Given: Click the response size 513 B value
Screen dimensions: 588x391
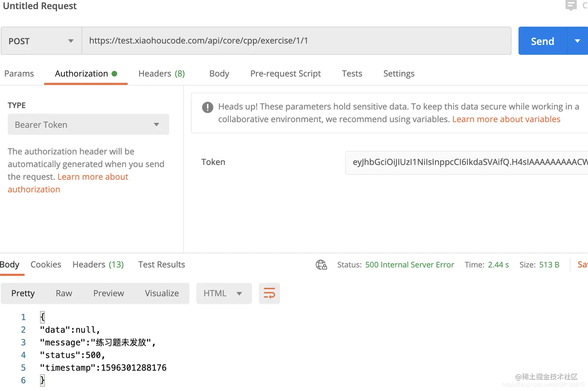Looking at the screenshot, I should [549, 265].
